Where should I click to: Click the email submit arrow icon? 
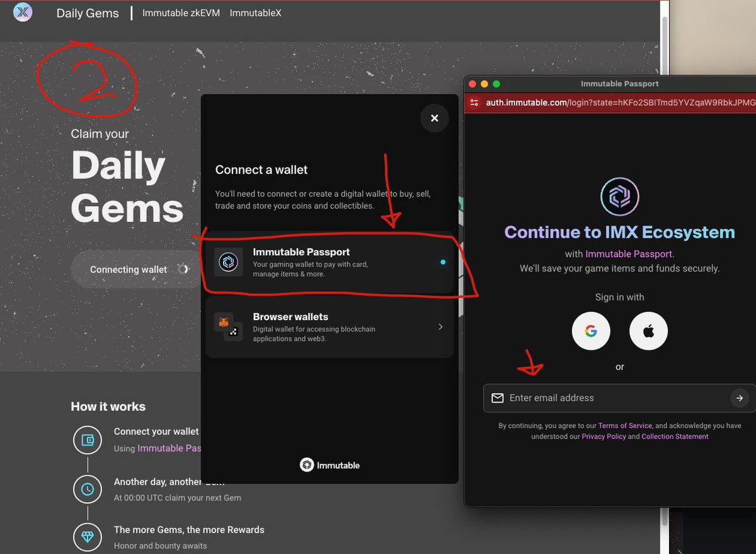pyautogui.click(x=739, y=398)
